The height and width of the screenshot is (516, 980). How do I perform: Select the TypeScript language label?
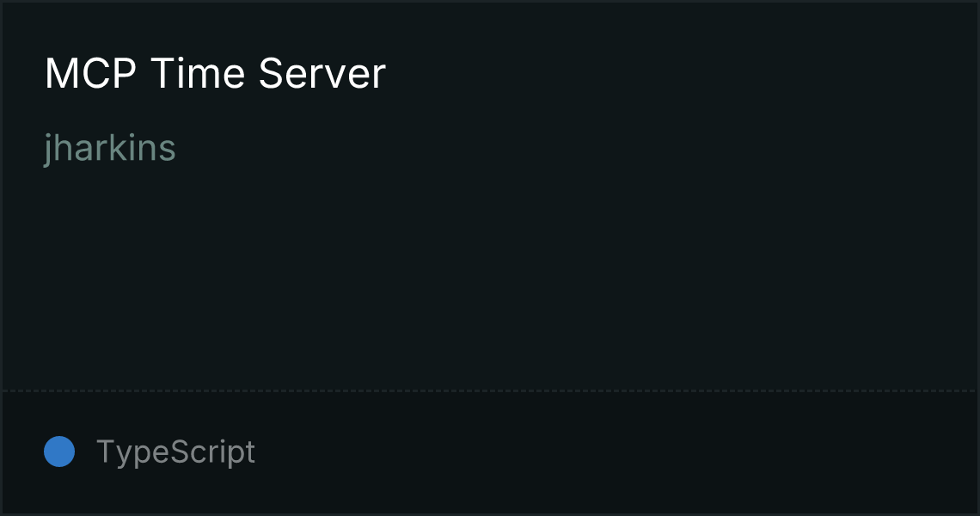[x=175, y=451]
